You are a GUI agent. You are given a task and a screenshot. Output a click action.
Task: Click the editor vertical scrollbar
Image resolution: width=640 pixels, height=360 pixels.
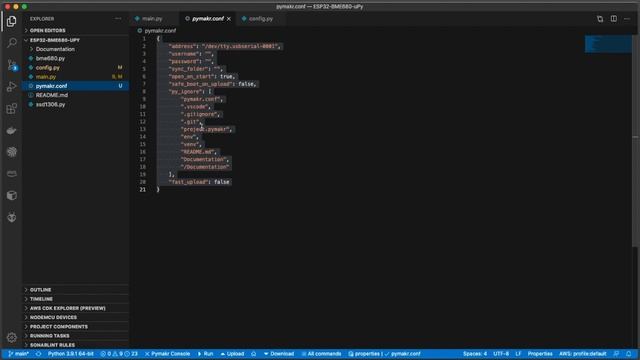pyautogui.click(x=636, y=141)
